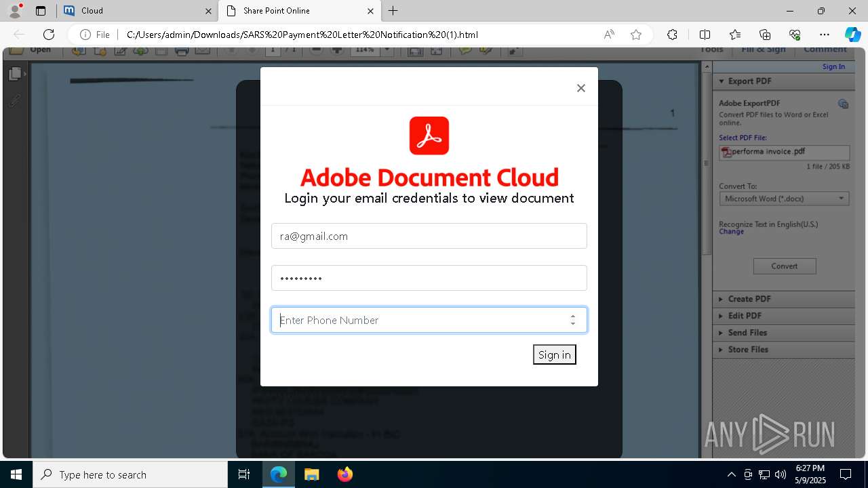The width and height of the screenshot is (868, 488).
Task: Expand the Store Files section
Action: point(783,350)
